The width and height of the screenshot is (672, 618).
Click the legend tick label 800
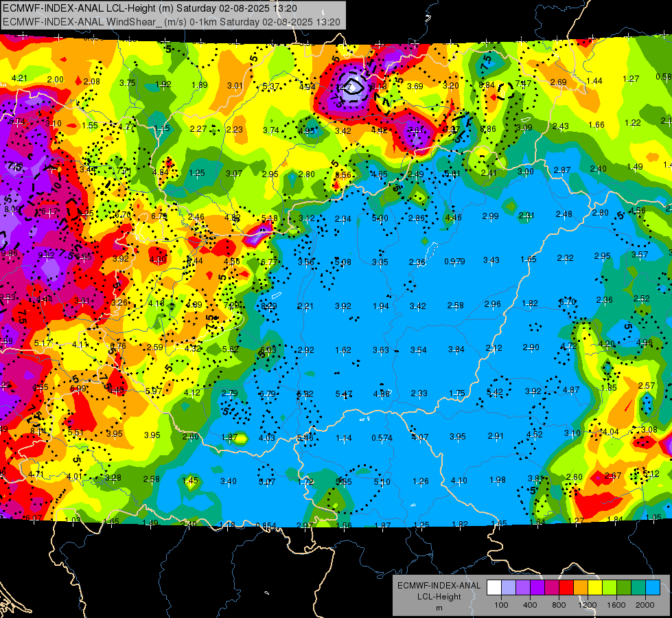[559, 605]
